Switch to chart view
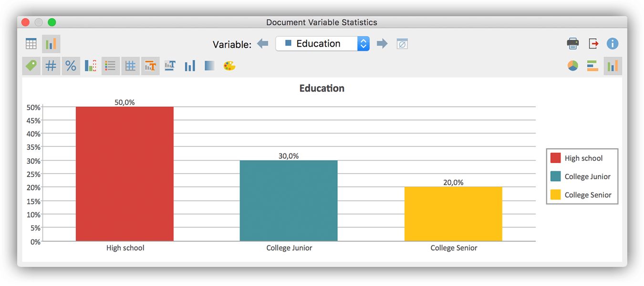The image size is (644, 286). (x=51, y=44)
